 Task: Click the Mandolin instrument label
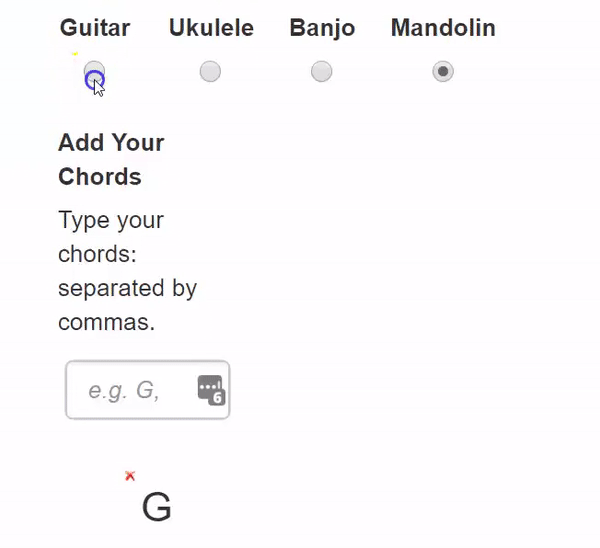pos(443,28)
